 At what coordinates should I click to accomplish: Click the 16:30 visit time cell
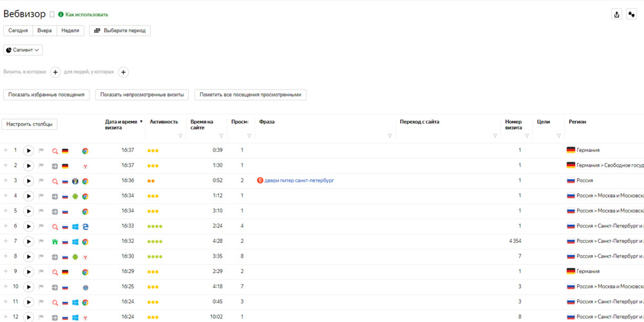(x=128, y=256)
